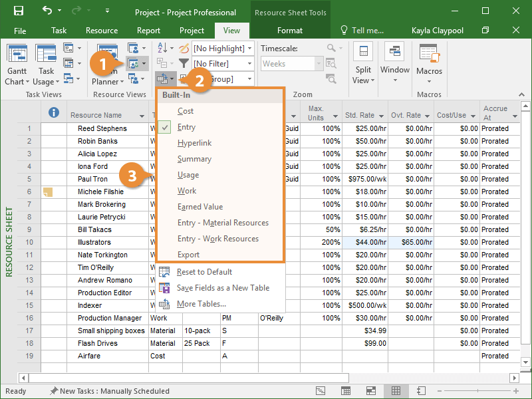Open the No Highlight dropdown
Screen dimensions: 532x399
(223, 49)
